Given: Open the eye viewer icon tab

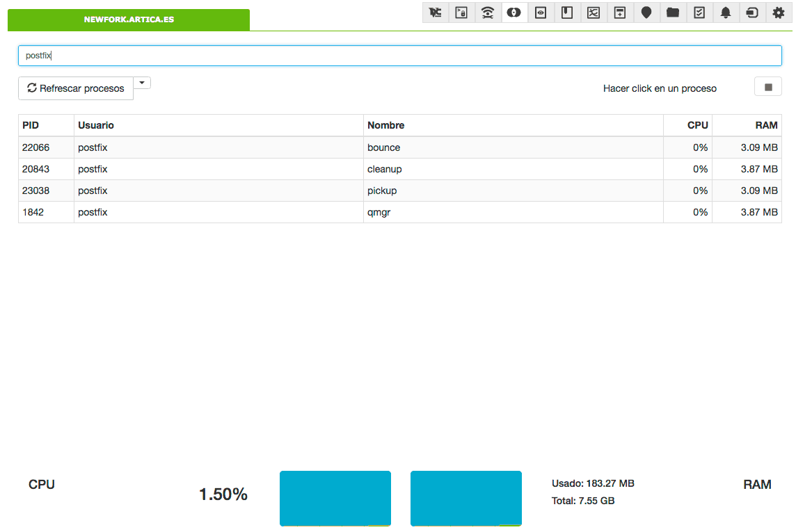Looking at the screenshot, I should pos(541,13).
